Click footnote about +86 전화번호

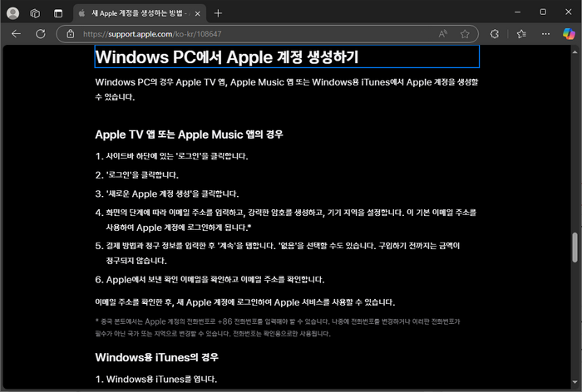[278, 327]
